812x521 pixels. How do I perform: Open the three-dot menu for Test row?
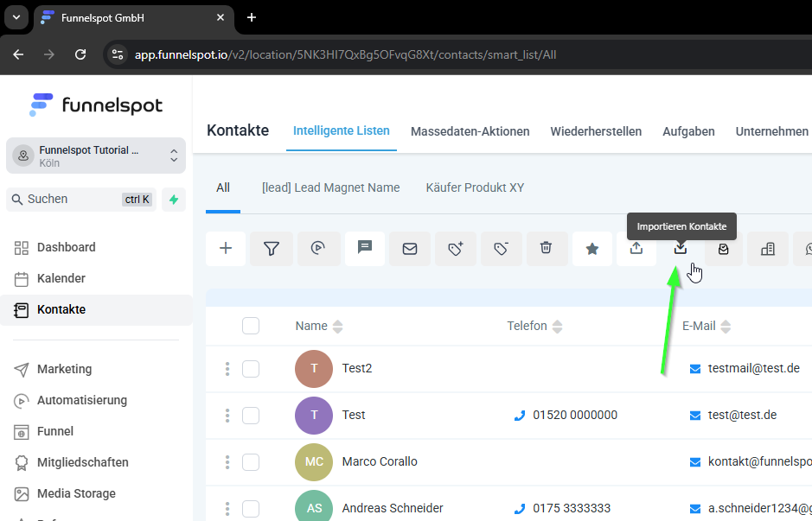pos(227,416)
